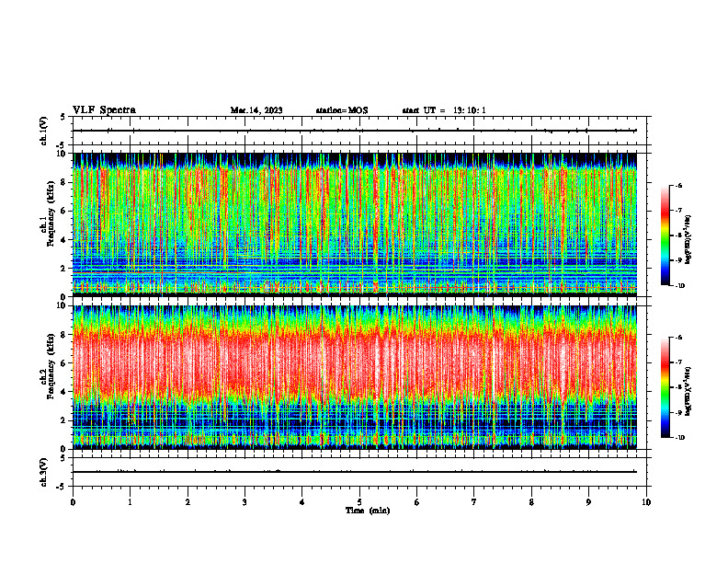Click the "station=MOS" header label
Screen dimensions: 728x563
[342, 110]
